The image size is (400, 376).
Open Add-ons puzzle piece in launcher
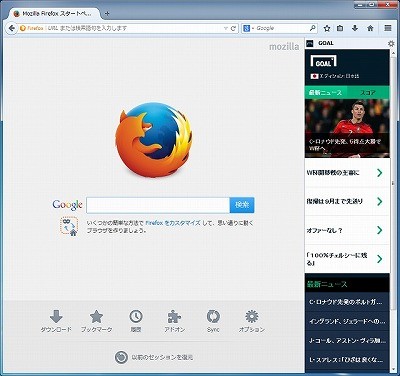pyautogui.click(x=174, y=321)
